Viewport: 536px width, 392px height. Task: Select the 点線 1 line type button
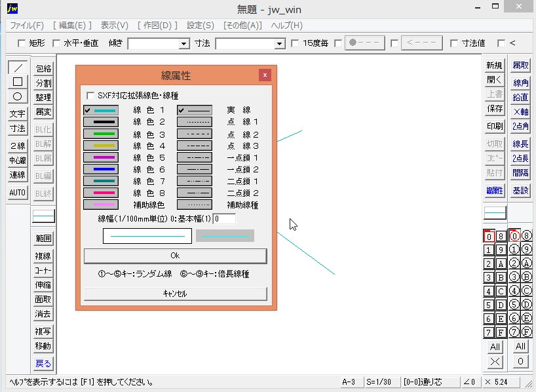[x=195, y=122]
